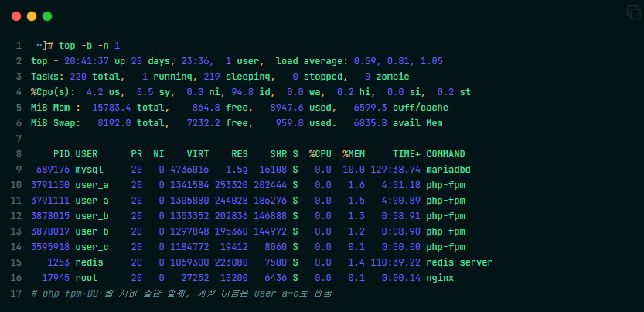Click the PID column header
The height and width of the screenshot is (312, 644).
[61, 154]
